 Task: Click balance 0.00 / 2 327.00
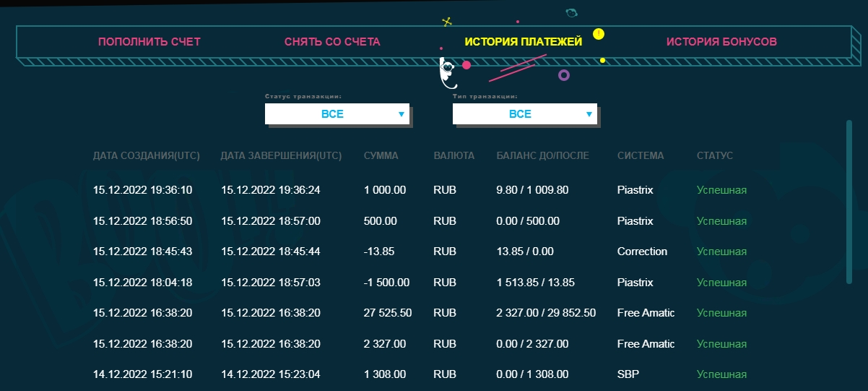point(533,344)
